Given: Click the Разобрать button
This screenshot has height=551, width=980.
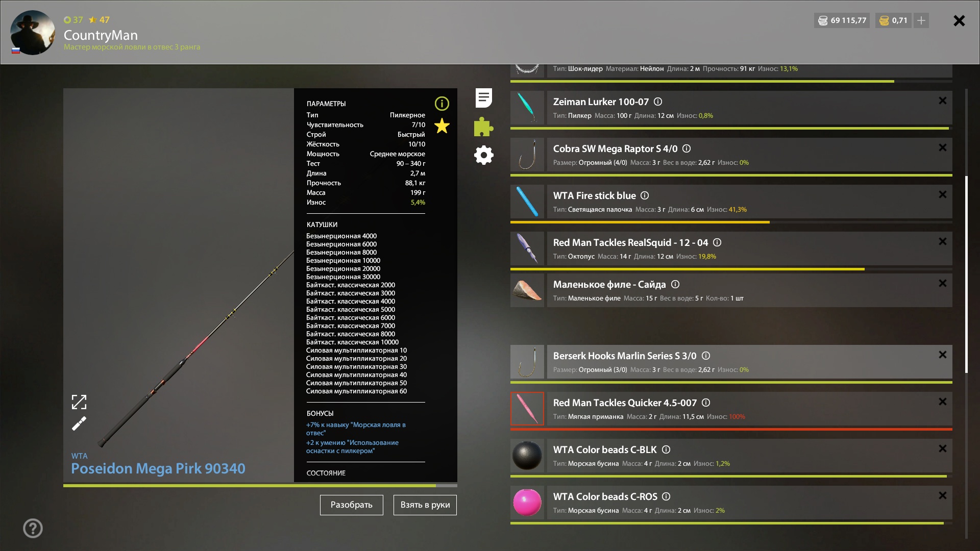Looking at the screenshot, I should (351, 505).
